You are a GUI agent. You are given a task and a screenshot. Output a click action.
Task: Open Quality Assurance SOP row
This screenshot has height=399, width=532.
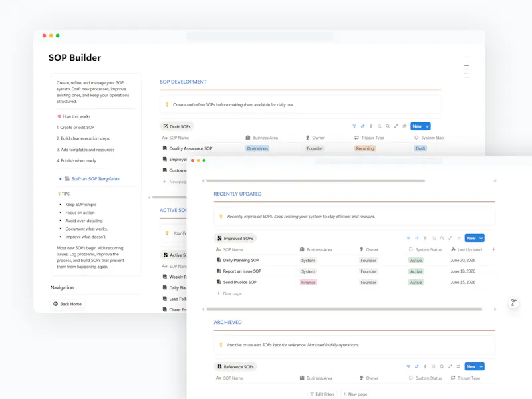tap(190, 148)
